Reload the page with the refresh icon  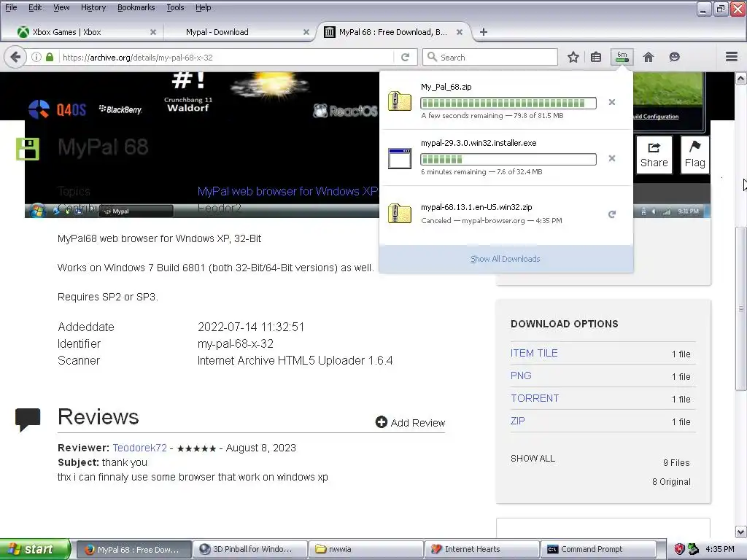point(406,57)
